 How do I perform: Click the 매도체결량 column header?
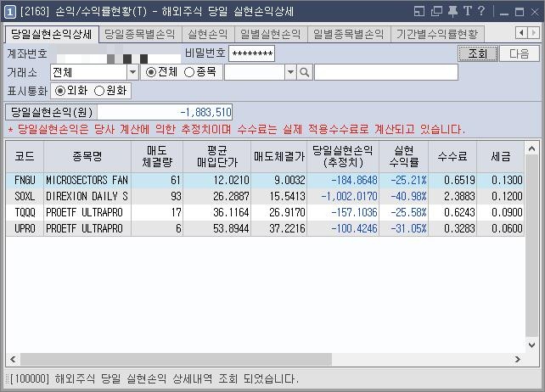(x=157, y=156)
